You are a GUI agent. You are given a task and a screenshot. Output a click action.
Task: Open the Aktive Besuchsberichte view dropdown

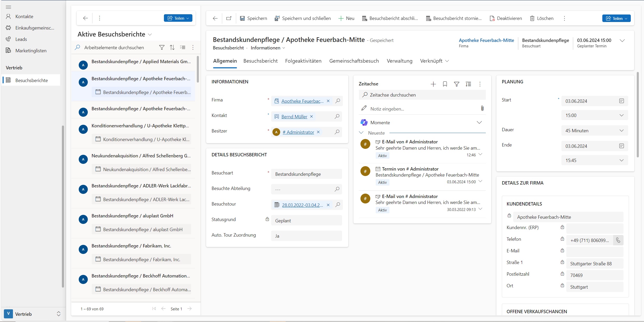pos(150,34)
